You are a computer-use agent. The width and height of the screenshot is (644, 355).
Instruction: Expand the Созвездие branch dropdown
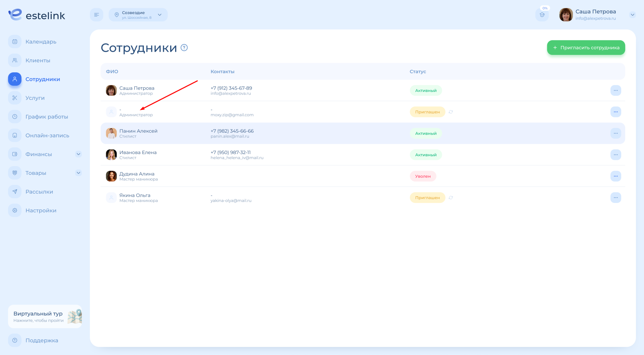(x=160, y=15)
